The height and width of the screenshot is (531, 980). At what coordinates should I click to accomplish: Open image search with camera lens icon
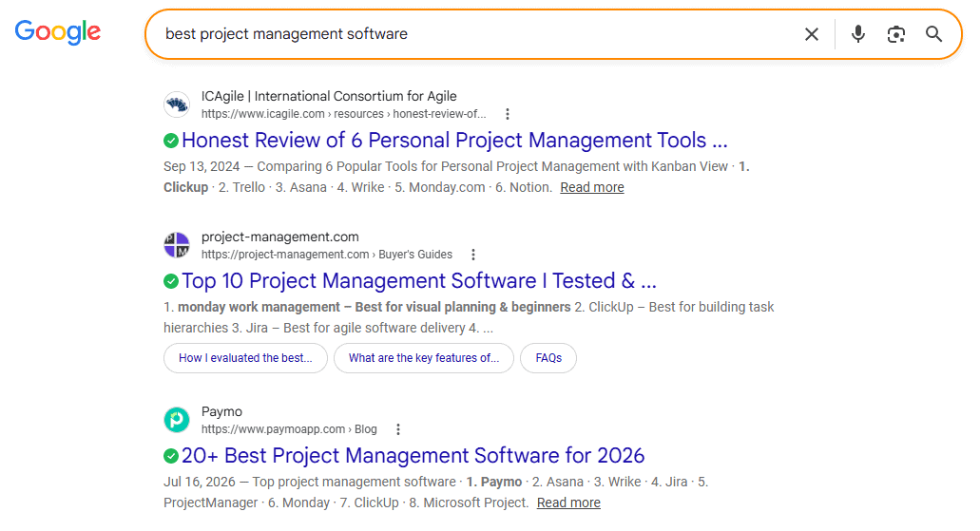click(896, 34)
